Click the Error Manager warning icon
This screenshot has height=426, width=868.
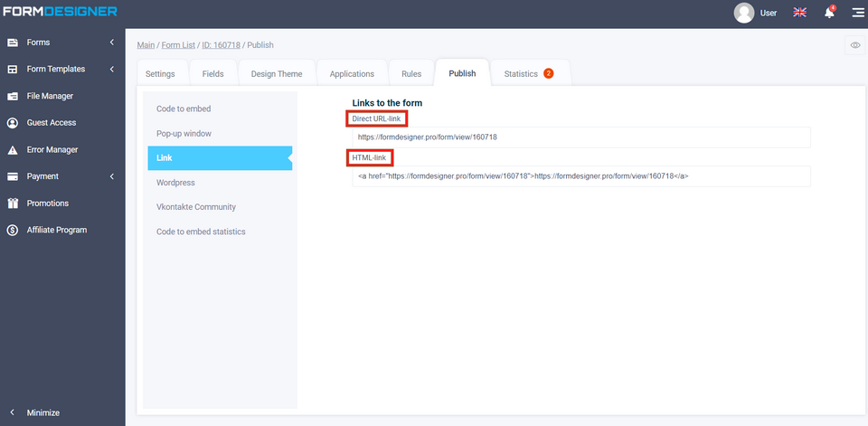13,150
